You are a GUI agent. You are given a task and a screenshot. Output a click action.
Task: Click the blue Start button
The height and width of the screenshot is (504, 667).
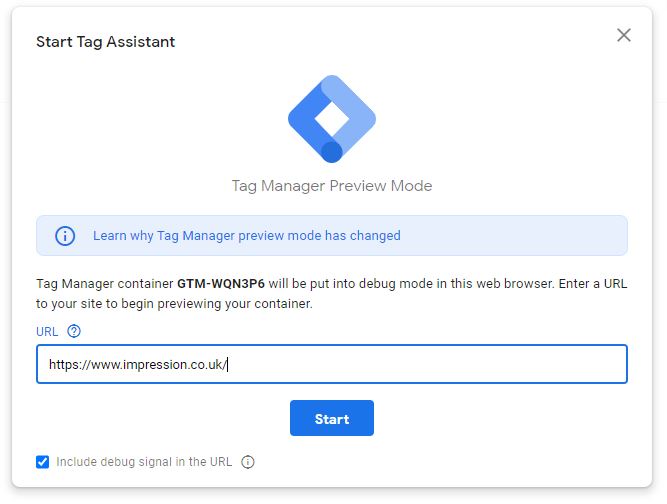(332, 418)
